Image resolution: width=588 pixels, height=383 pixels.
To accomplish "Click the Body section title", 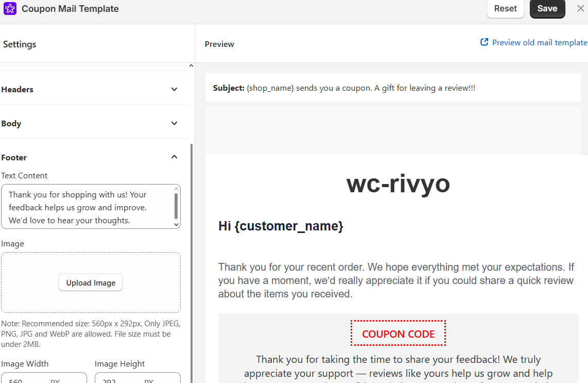I will coord(11,124).
